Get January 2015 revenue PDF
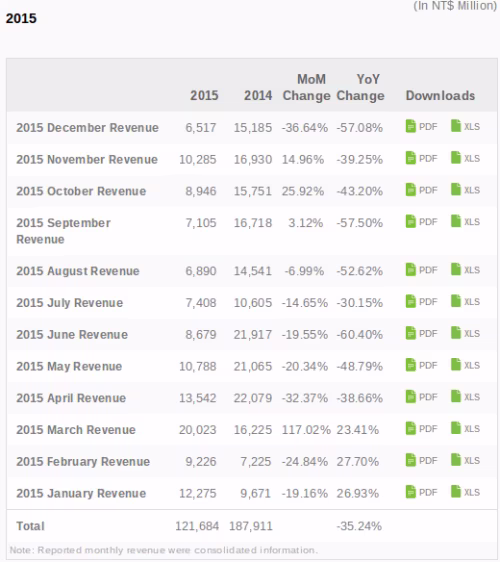500x562 pixels. 422,492
